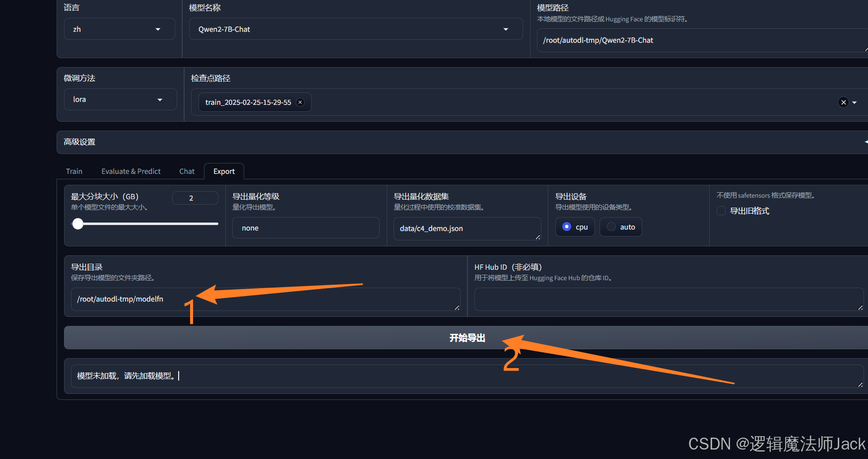
Task: Switch to the Evaluate & Predict tab
Action: tap(131, 171)
